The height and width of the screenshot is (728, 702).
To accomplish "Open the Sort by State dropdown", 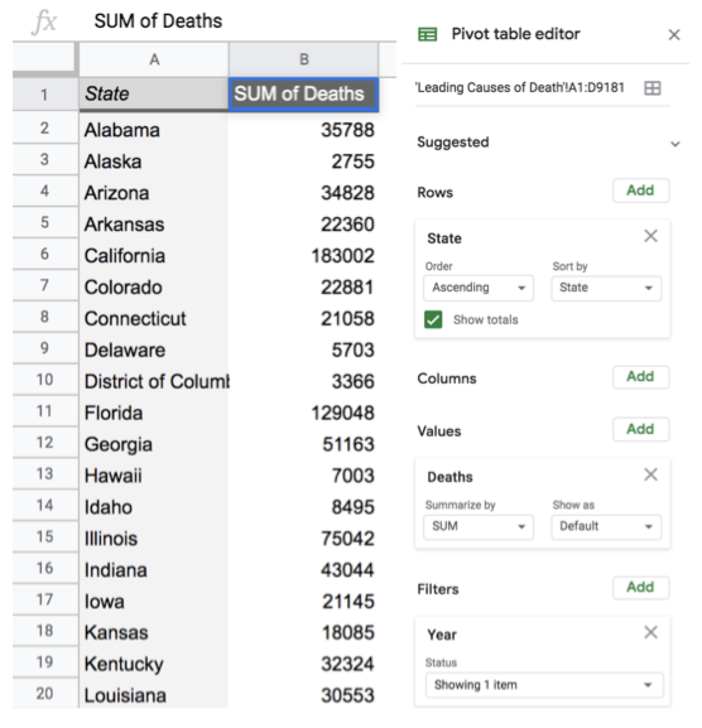I will [x=605, y=288].
